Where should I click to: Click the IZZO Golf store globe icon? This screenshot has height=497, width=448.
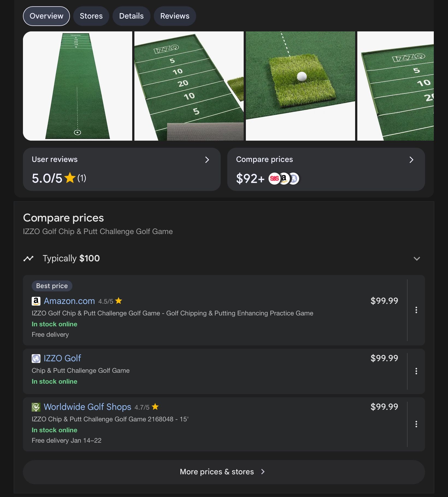(36, 358)
